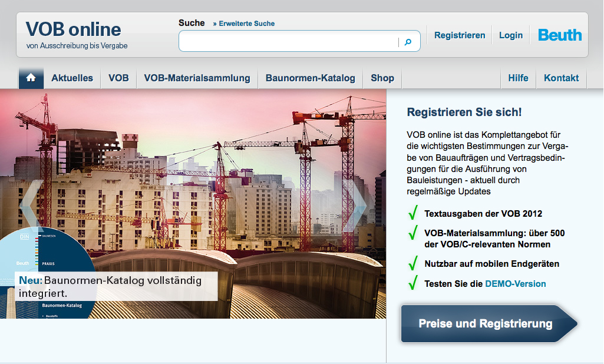604x364 pixels.
Task: Open the DEMO-Version link
Action: [516, 283]
